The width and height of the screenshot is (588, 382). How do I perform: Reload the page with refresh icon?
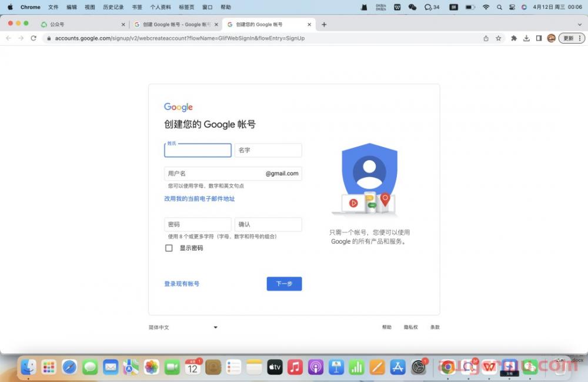click(34, 38)
